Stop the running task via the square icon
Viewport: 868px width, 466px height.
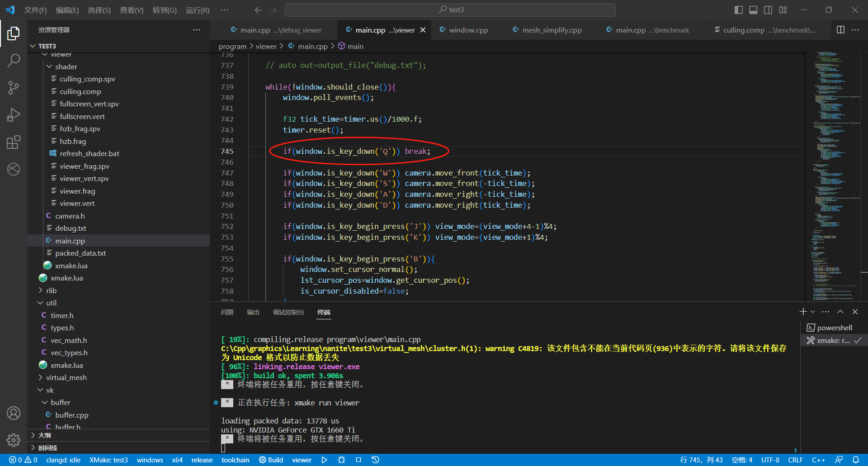point(359,459)
